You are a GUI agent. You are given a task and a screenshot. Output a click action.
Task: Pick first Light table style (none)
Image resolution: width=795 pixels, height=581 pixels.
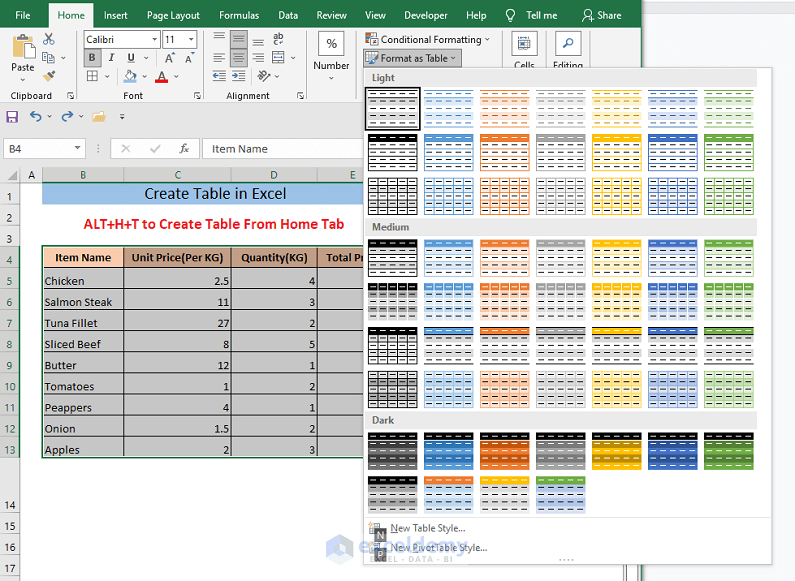click(x=393, y=108)
